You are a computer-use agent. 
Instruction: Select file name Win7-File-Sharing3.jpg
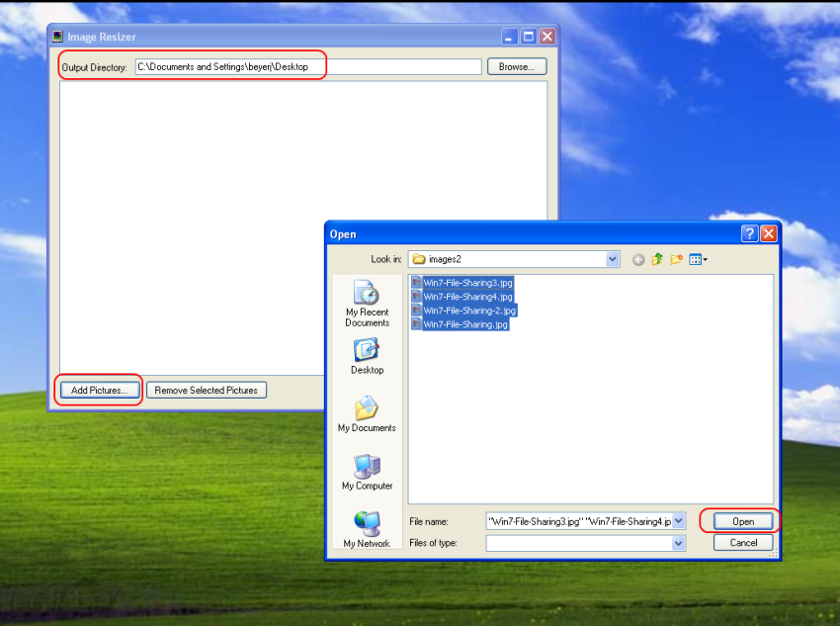point(467,283)
